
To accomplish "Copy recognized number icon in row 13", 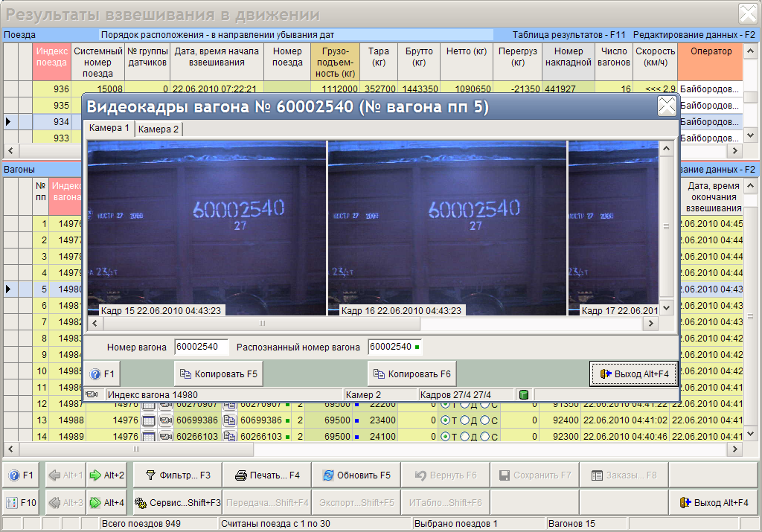I will 229,420.
